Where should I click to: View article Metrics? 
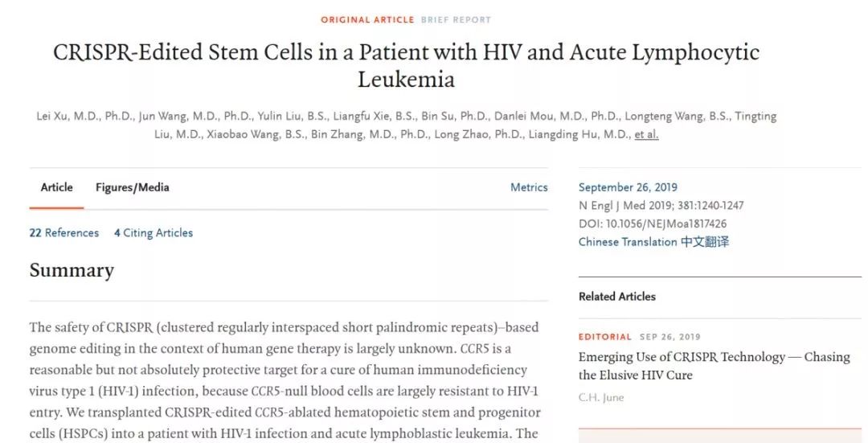click(x=529, y=187)
